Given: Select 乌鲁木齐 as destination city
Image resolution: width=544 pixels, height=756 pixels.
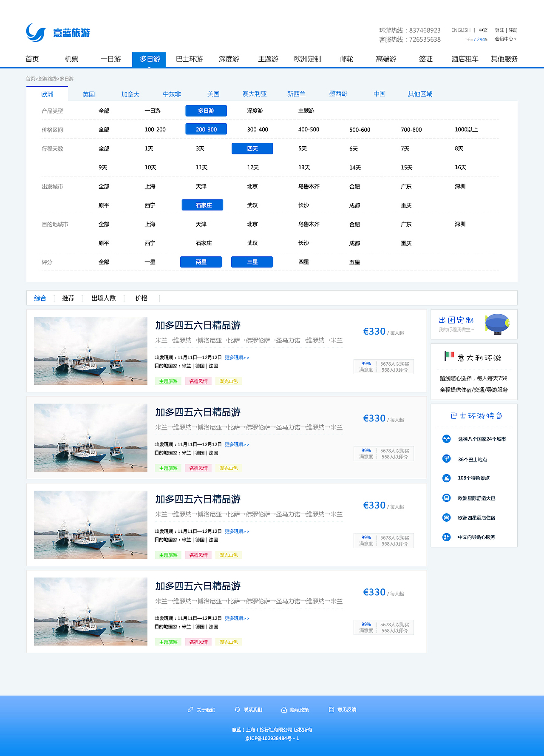Looking at the screenshot, I should pos(309,224).
